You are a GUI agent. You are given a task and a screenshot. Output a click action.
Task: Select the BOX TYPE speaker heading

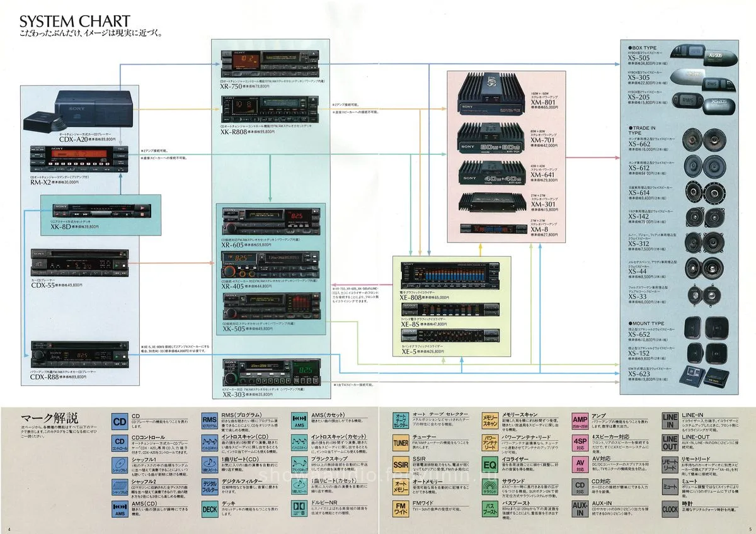641,47
